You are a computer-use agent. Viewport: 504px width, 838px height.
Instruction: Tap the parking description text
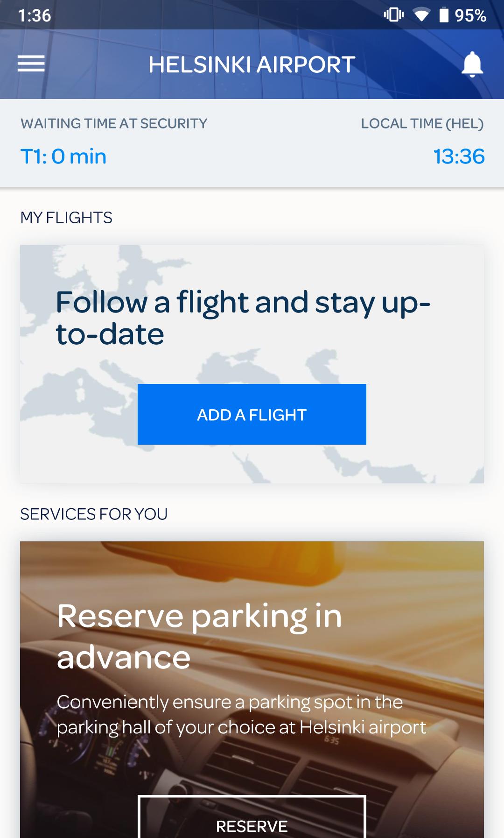(x=241, y=715)
